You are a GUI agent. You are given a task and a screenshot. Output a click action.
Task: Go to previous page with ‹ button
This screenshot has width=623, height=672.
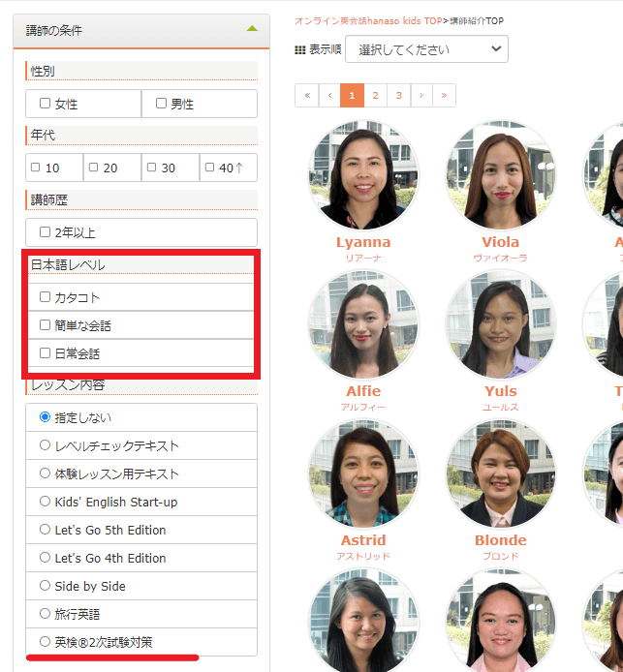point(329,95)
